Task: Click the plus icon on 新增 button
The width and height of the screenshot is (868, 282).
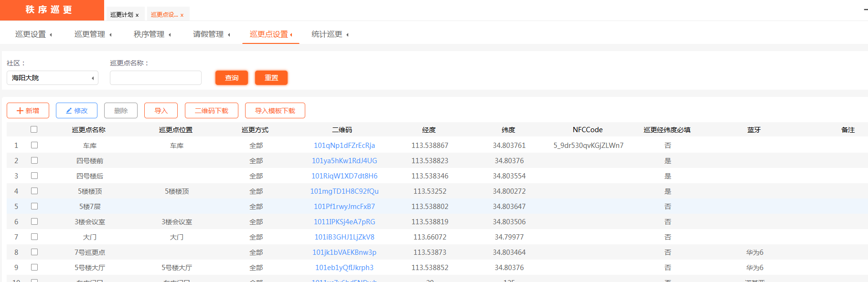Action: [x=20, y=111]
